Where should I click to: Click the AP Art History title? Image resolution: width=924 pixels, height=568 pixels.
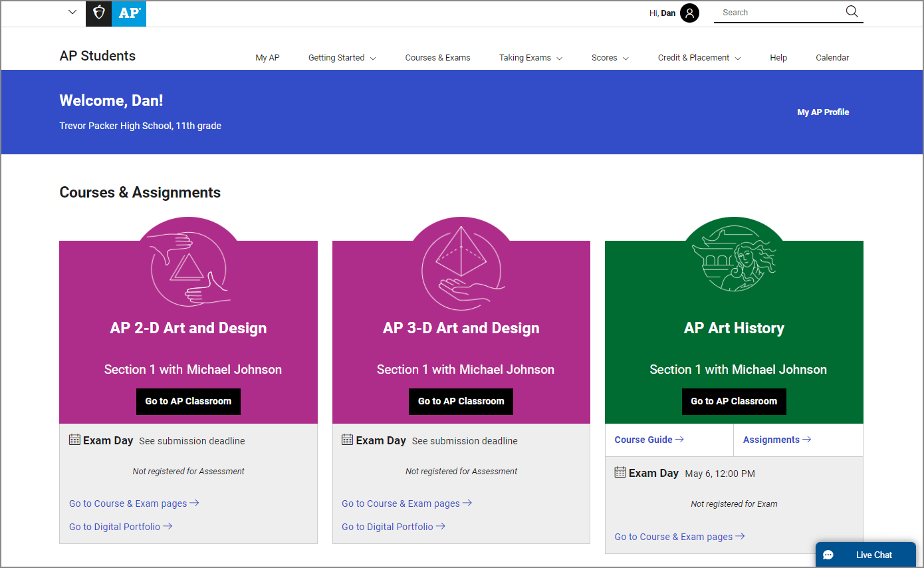point(734,329)
